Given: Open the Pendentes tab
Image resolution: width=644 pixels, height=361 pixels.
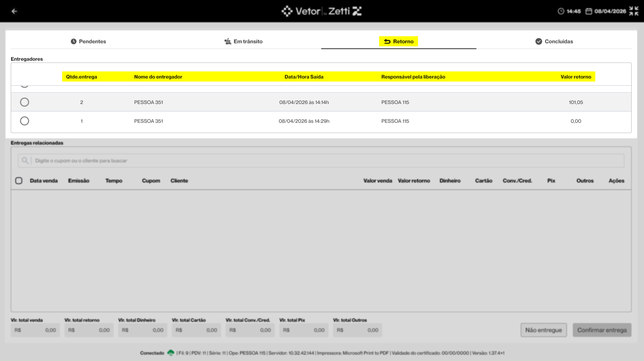Looking at the screenshot, I should [88, 41].
